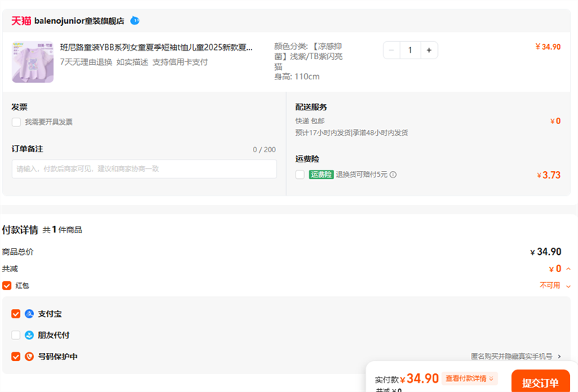Check the 我需要开具发票 checkbox
Image resolution: width=578 pixels, height=392 pixels.
16,122
